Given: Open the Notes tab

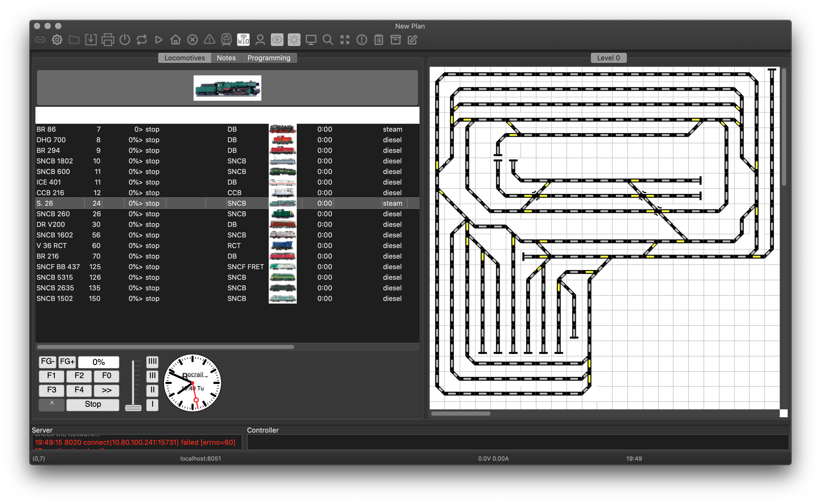Looking at the screenshot, I should tap(226, 58).
